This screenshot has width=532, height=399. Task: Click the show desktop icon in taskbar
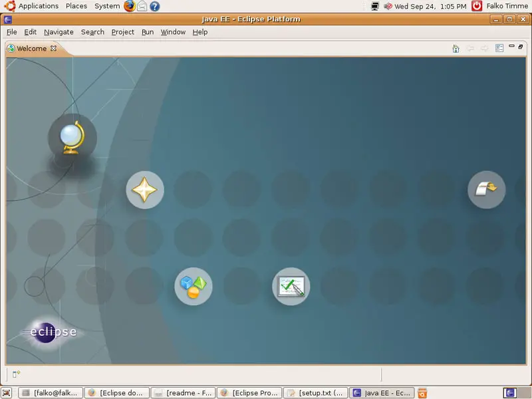tap(7, 393)
